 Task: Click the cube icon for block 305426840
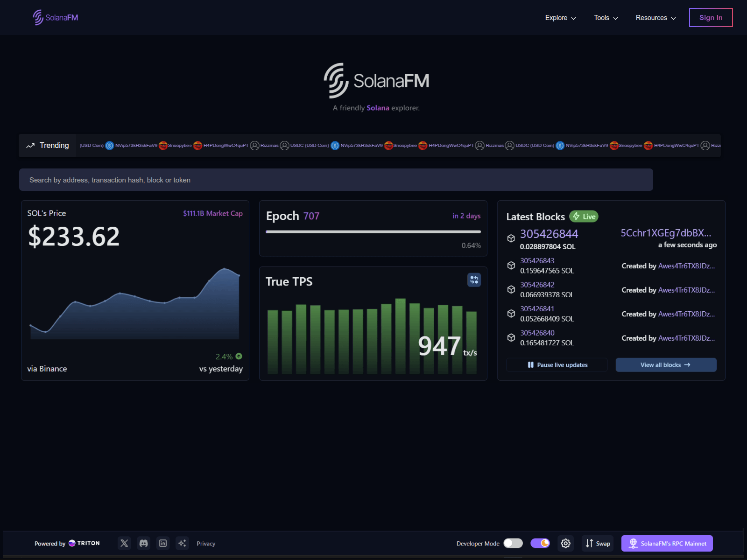pyautogui.click(x=511, y=337)
